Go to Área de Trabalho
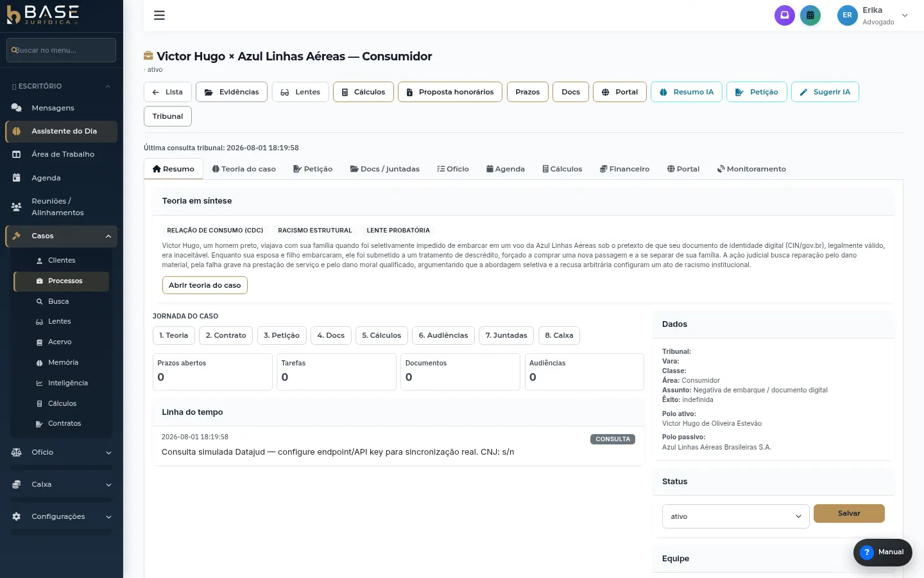This screenshot has width=924, height=578. click(x=61, y=154)
